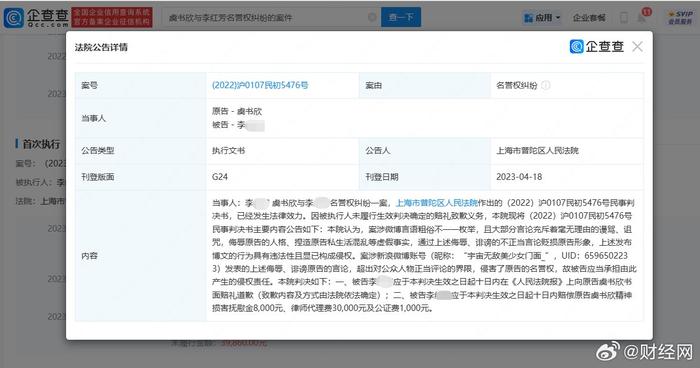Click the 首次执行 heading in background page
Viewport: 700px width, 368px height.
(x=42, y=144)
